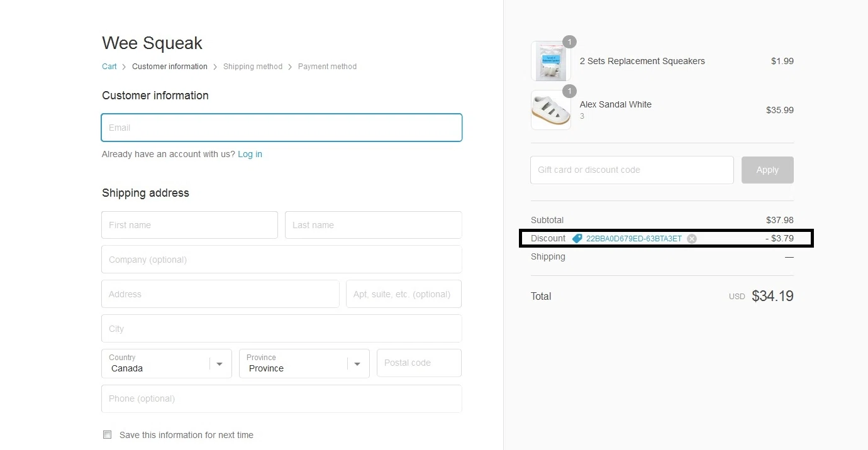This screenshot has height=450, width=868.
Task: Open the Replacement Squeakers product thumbnail
Action: pyautogui.click(x=551, y=61)
